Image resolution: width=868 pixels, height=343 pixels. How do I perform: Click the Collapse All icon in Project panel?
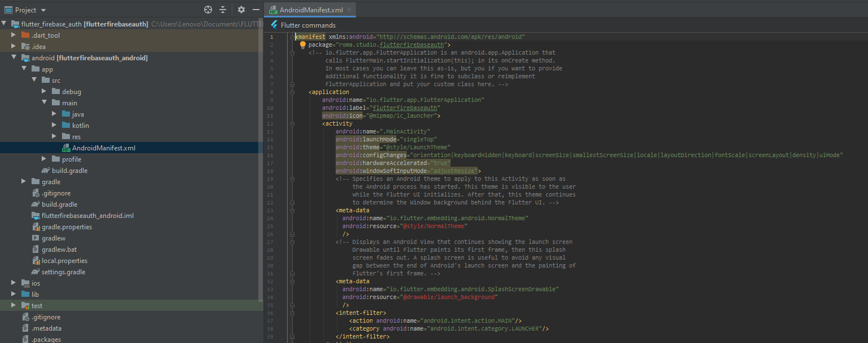click(223, 10)
